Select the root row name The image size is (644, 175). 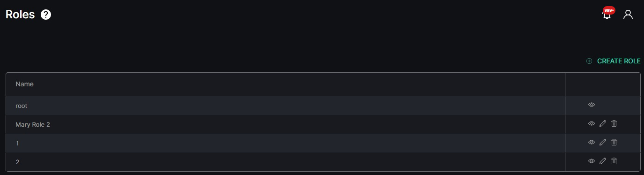click(x=22, y=106)
